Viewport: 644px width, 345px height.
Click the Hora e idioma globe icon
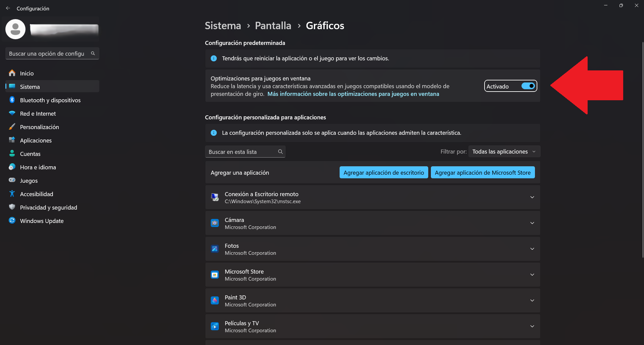click(x=12, y=167)
